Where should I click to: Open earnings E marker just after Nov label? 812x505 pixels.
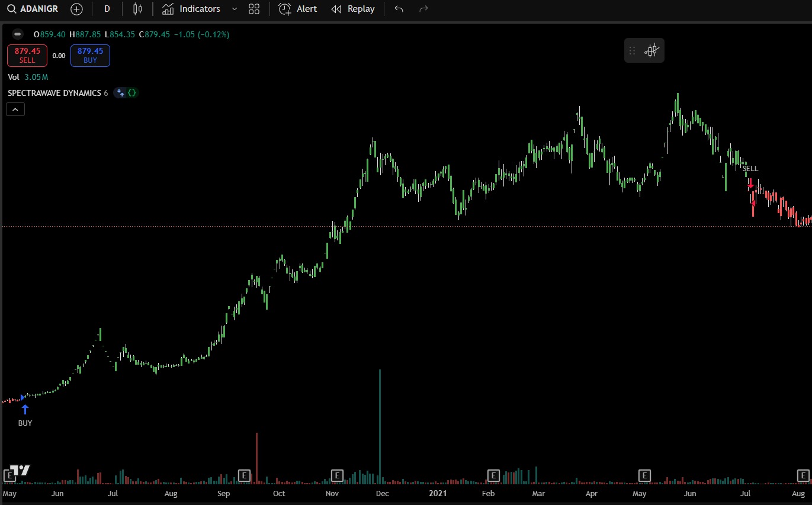tap(337, 475)
